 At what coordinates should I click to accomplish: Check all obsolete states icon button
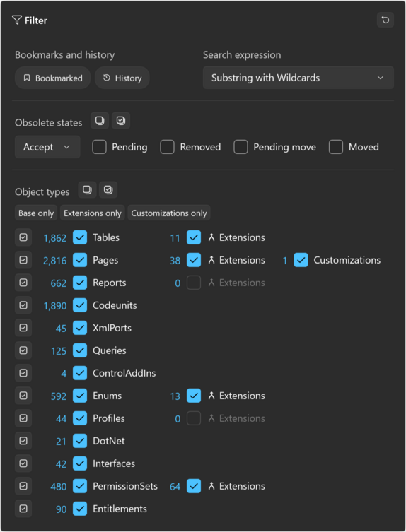click(x=121, y=121)
